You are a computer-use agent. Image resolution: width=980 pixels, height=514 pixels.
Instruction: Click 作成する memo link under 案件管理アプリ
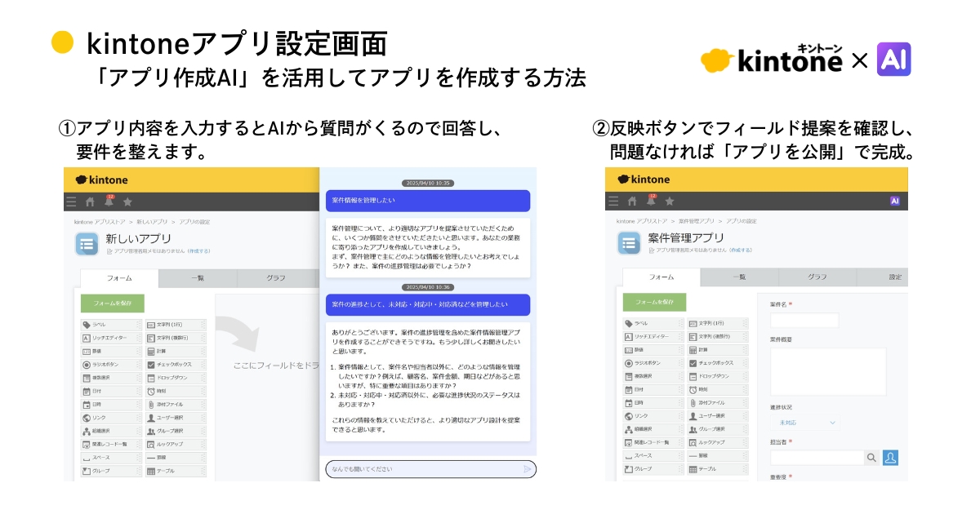[741, 250]
